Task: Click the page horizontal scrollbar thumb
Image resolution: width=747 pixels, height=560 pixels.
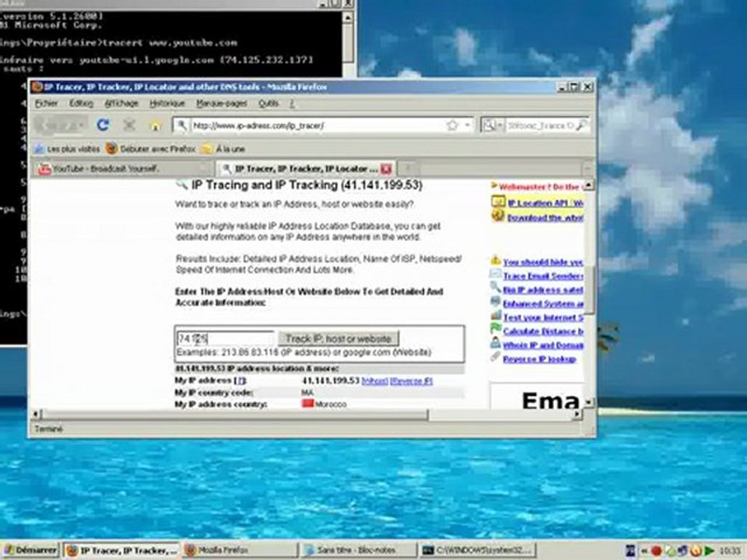Action: coord(235,415)
